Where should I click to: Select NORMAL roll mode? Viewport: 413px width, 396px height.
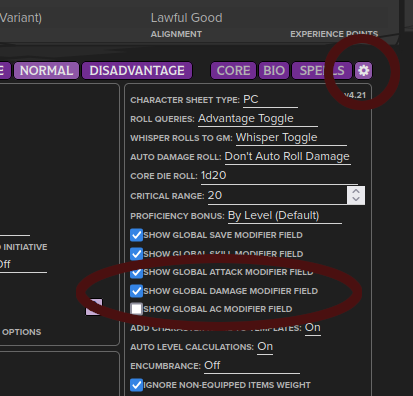coord(46,71)
